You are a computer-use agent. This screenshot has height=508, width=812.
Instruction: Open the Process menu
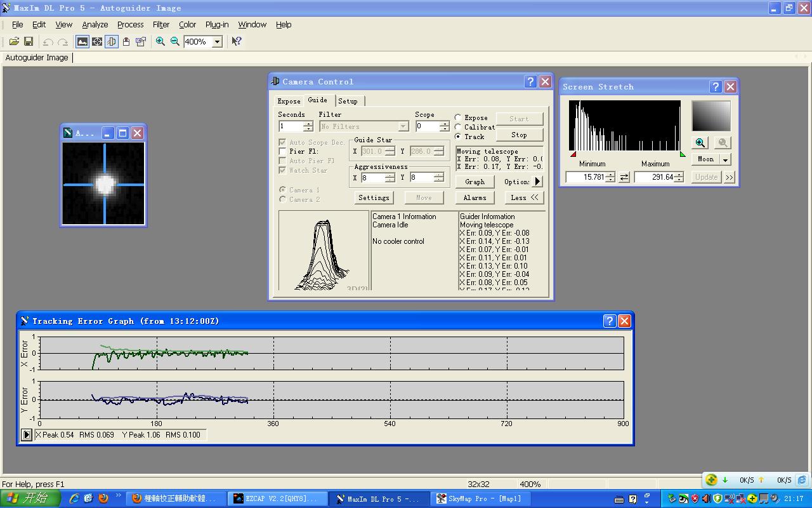pos(130,24)
